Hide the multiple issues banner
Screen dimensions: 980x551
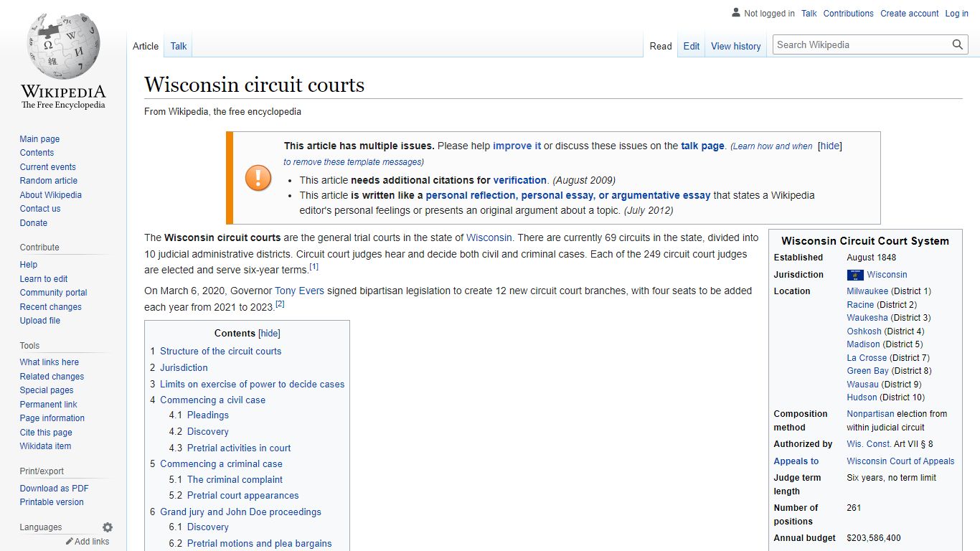(830, 146)
